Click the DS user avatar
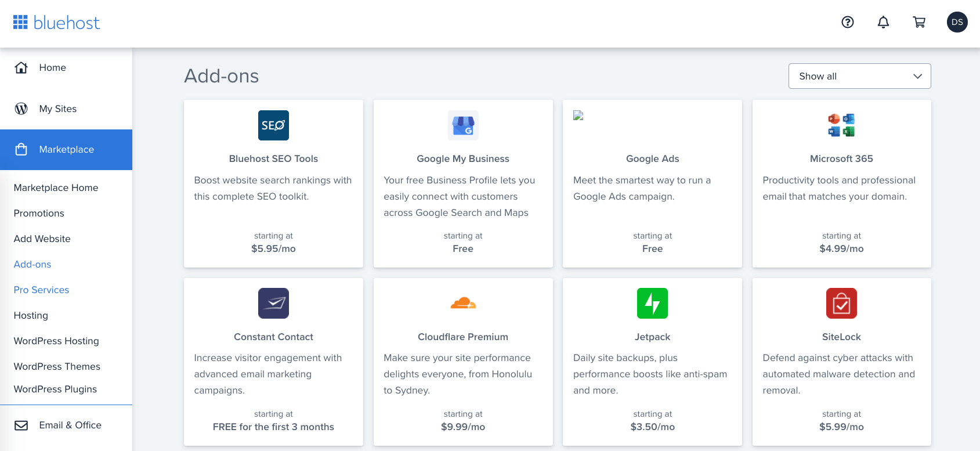This screenshot has height=451, width=980. click(x=957, y=22)
